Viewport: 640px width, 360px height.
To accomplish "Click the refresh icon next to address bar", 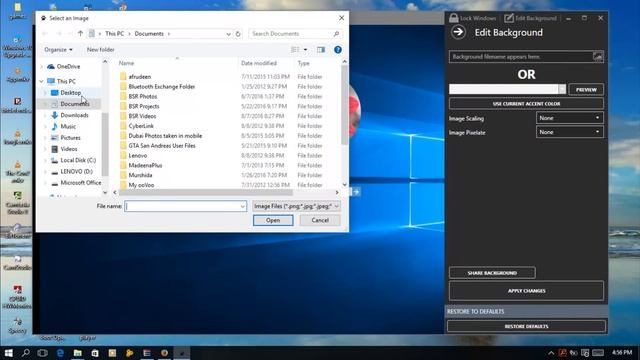I will [x=238, y=34].
